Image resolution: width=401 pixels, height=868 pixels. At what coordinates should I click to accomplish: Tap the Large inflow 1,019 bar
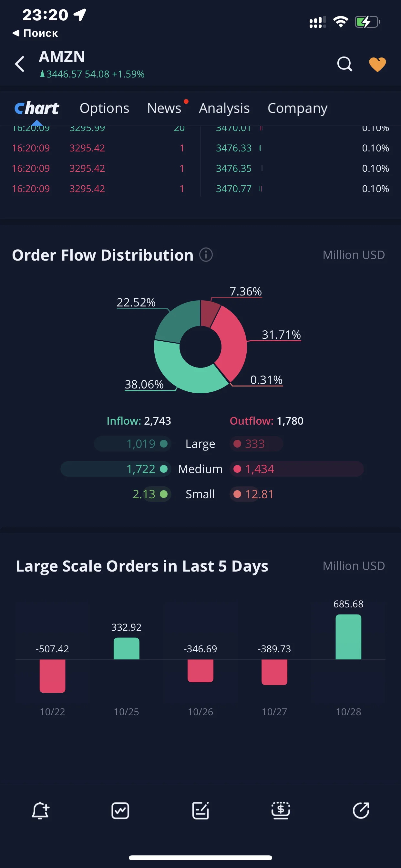(x=132, y=444)
